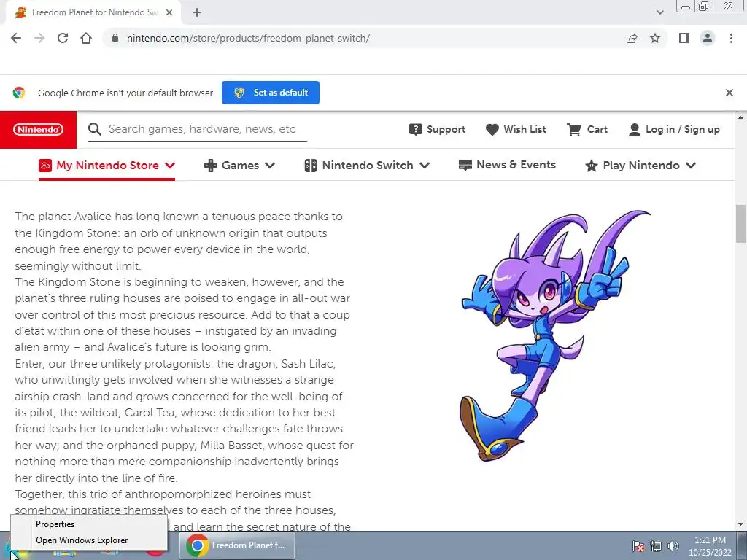Open the shopping Cart
747x560 pixels.
point(587,129)
